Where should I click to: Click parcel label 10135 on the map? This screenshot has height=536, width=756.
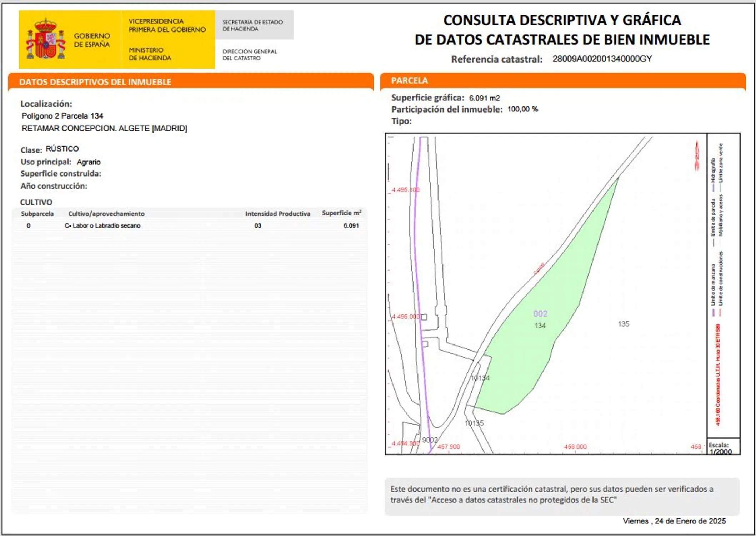coord(474,423)
